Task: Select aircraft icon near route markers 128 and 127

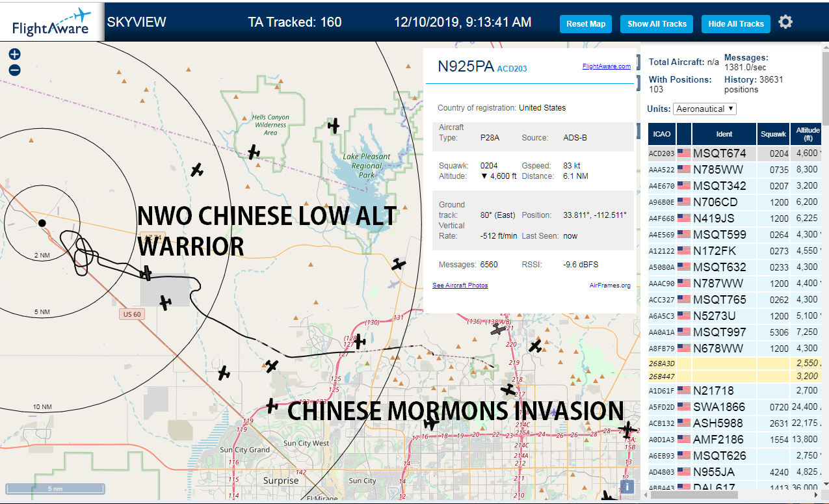Action: (360, 341)
